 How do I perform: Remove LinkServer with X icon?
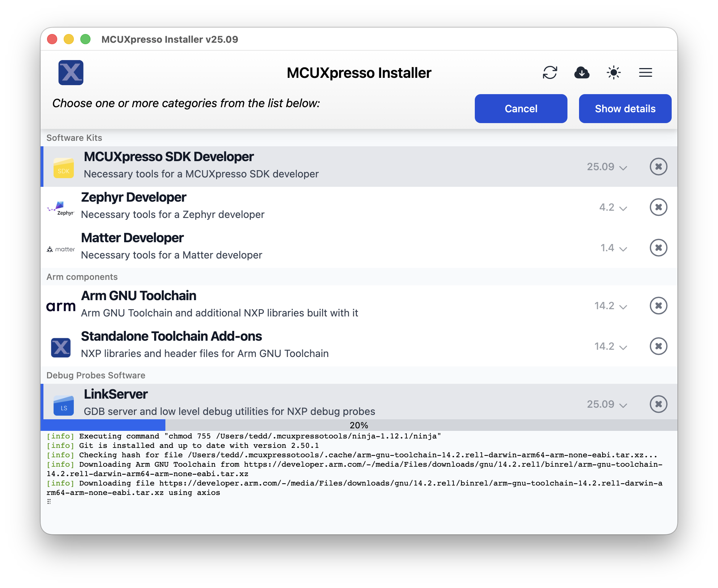[658, 404]
